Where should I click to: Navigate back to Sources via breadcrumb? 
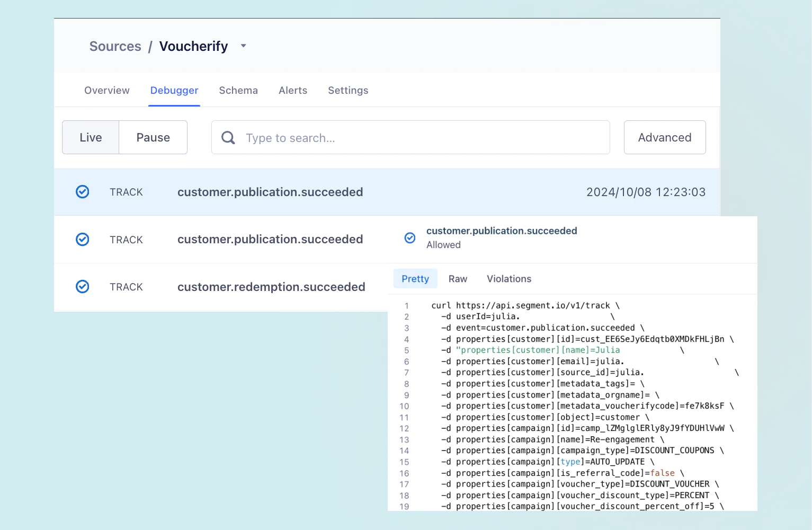coord(115,46)
